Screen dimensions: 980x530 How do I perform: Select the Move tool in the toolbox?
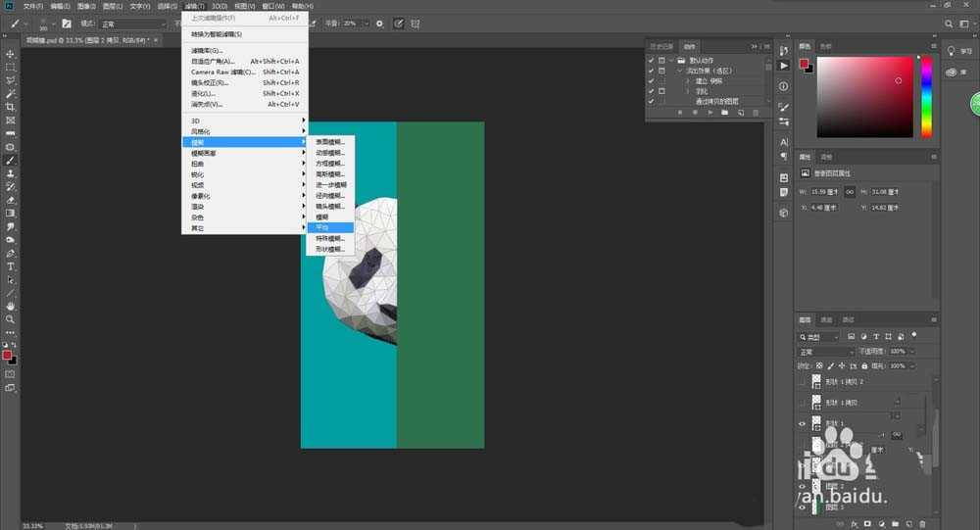coord(11,54)
